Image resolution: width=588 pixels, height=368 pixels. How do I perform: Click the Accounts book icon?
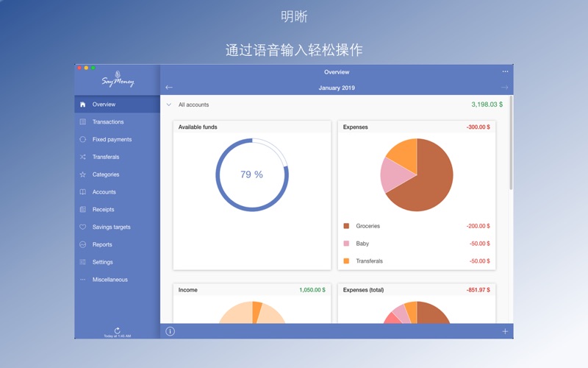83,192
